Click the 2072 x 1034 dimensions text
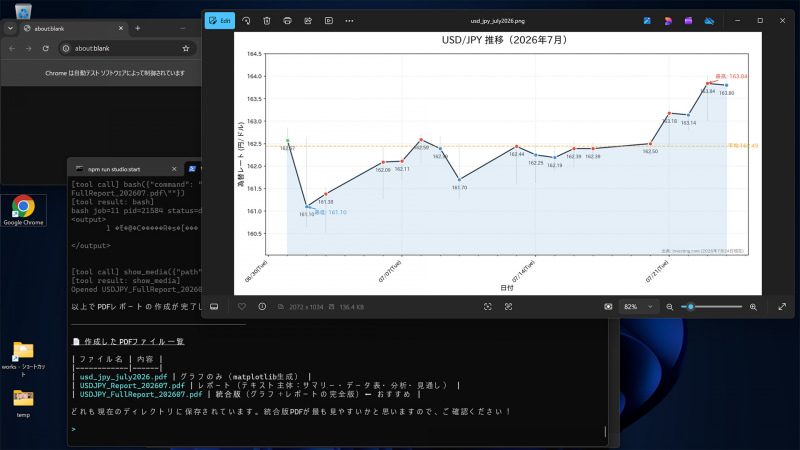This screenshot has width=800, height=450. (306, 307)
